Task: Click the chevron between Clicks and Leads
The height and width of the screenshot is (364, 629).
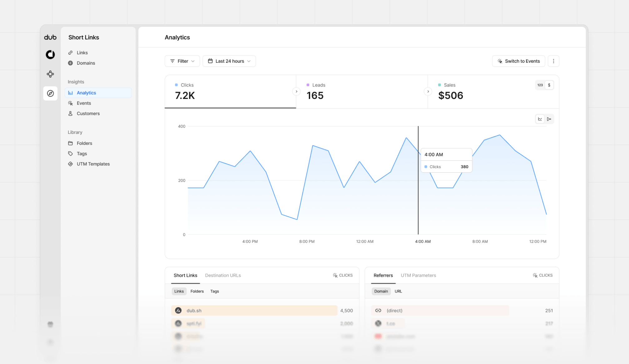Action: coord(296,91)
